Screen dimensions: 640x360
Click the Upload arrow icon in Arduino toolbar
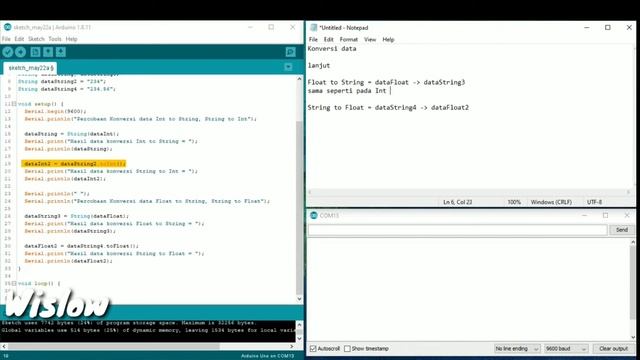(x=20, y=52)
